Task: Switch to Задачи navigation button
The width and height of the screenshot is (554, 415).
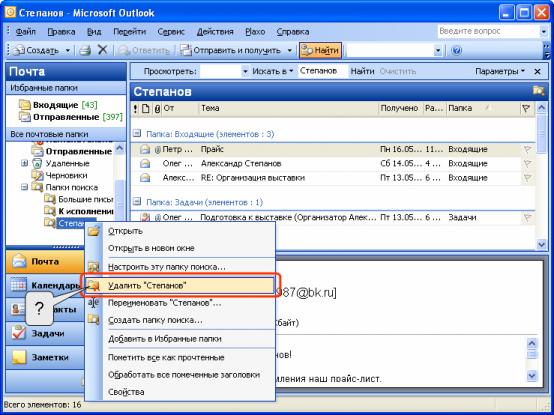Action: click(x=45, y=333)
